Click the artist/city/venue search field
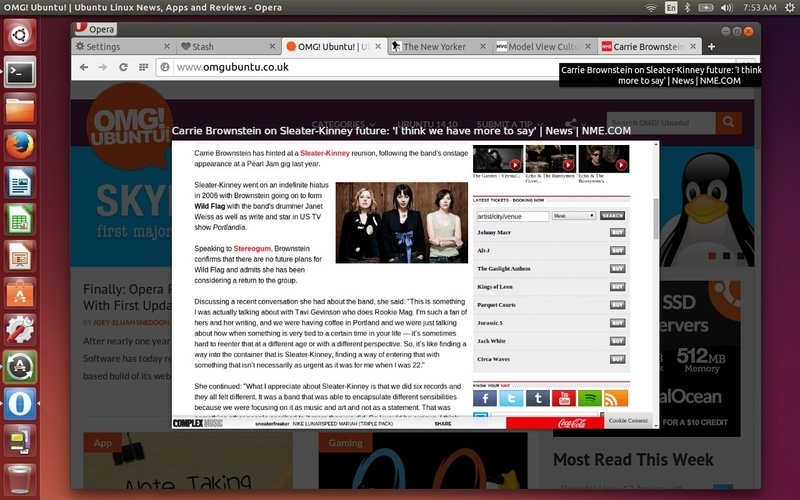 [512, 216]
